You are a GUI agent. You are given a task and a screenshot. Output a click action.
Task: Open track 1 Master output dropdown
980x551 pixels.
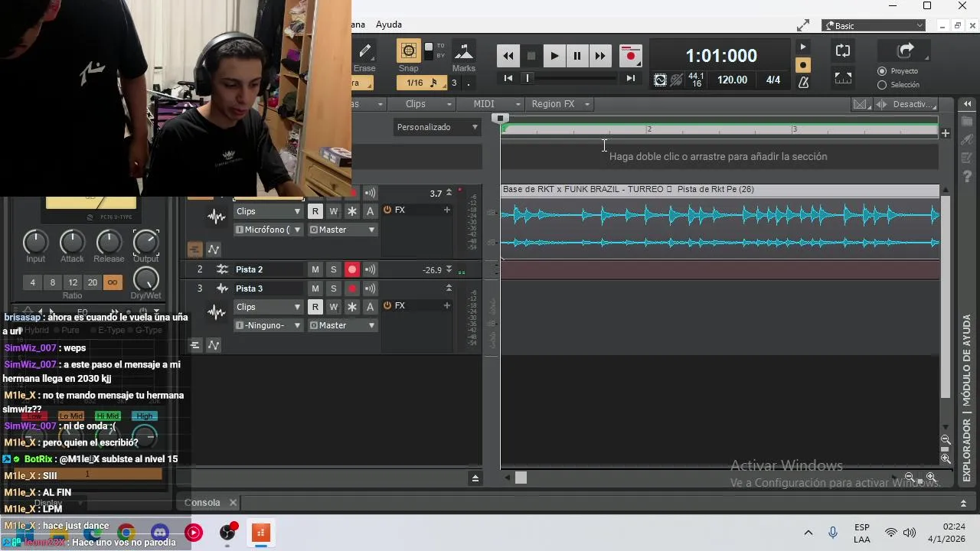point(342,230)
